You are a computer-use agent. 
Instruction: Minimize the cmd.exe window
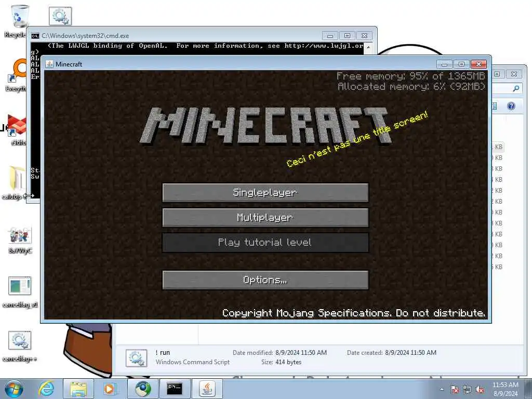330,36
